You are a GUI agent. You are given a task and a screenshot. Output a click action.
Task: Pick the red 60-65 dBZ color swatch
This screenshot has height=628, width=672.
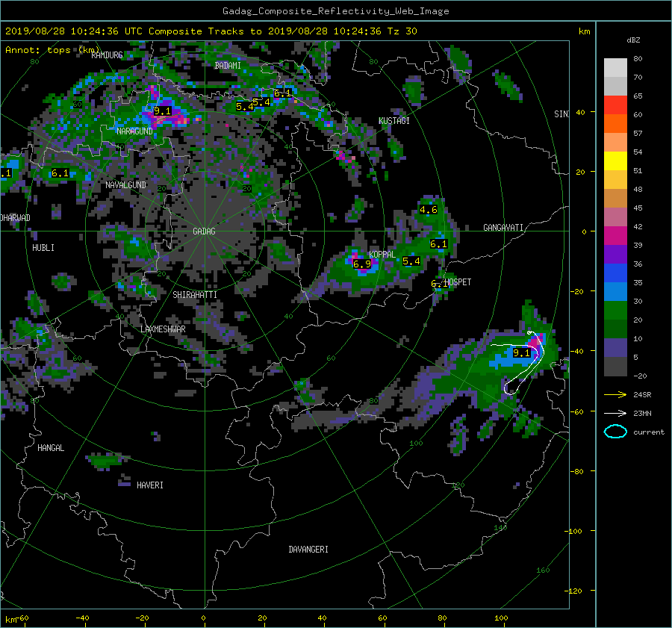615,105
